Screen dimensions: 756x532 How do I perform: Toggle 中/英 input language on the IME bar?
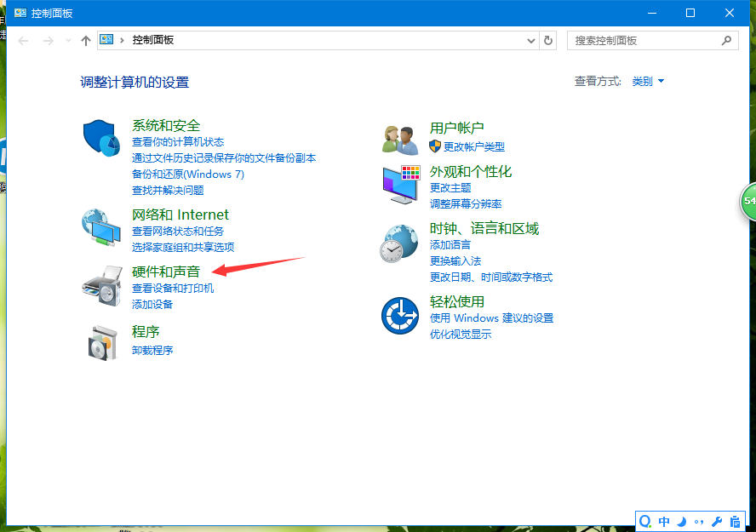point(664,520)
